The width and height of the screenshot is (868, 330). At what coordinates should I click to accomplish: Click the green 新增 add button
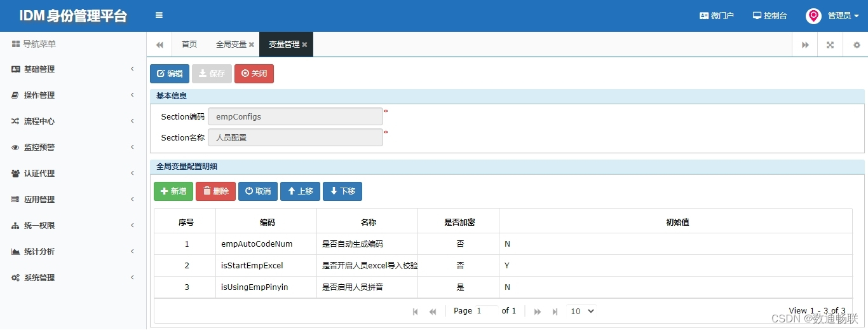(x=173, y=191)
